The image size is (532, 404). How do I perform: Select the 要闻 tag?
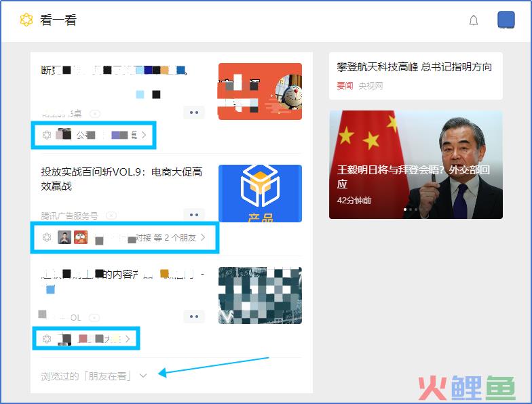pos(345,85)
